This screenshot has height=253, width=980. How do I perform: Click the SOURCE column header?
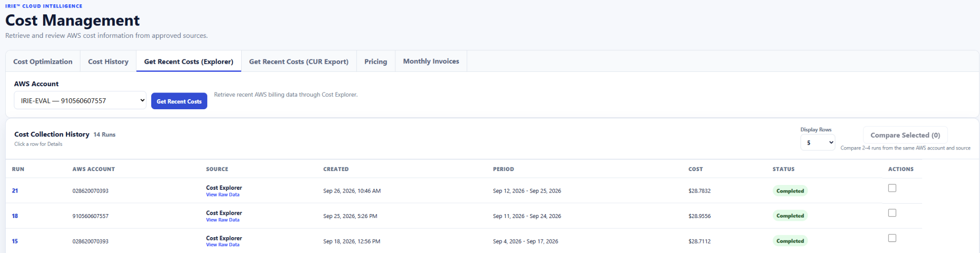click(x=217, y=169)
